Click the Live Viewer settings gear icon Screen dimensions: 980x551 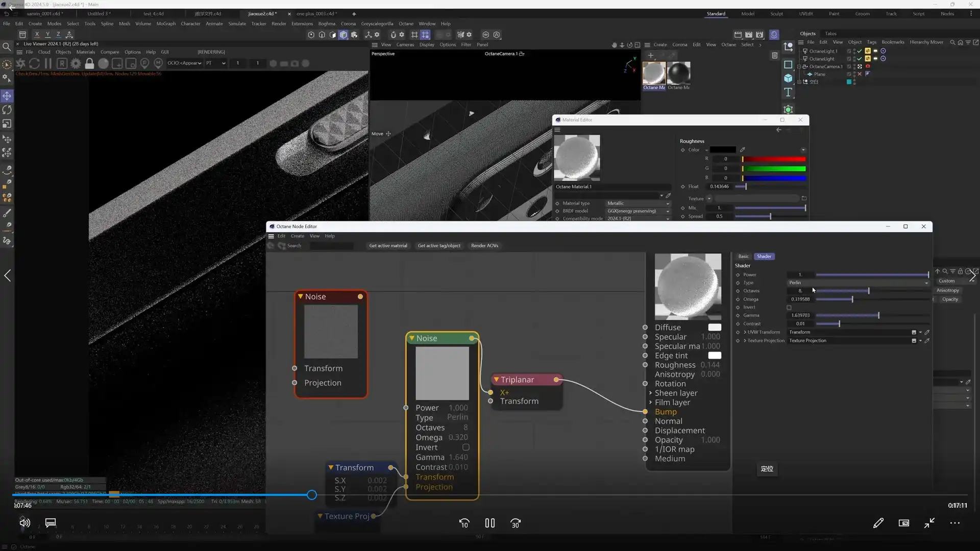click(76, 63)
